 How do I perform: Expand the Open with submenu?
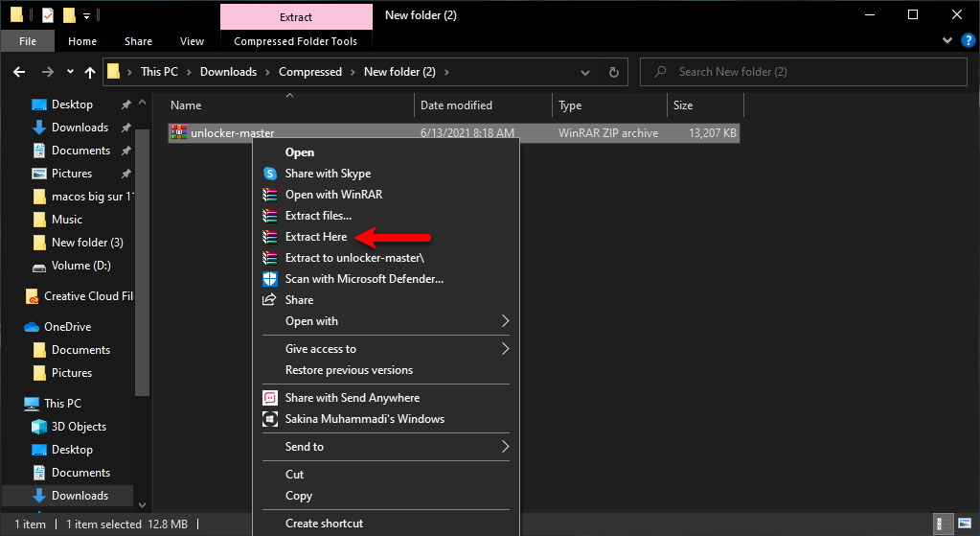pos(505,321)
